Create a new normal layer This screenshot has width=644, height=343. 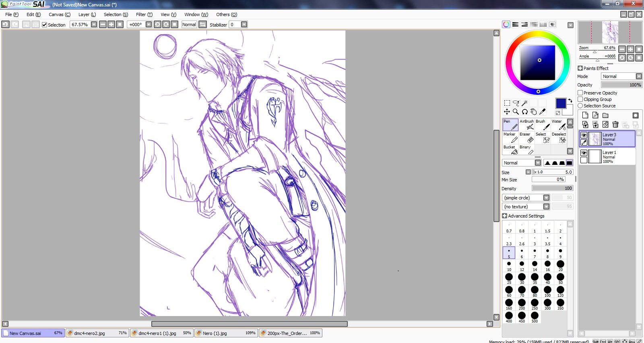[x=585, y=115]
